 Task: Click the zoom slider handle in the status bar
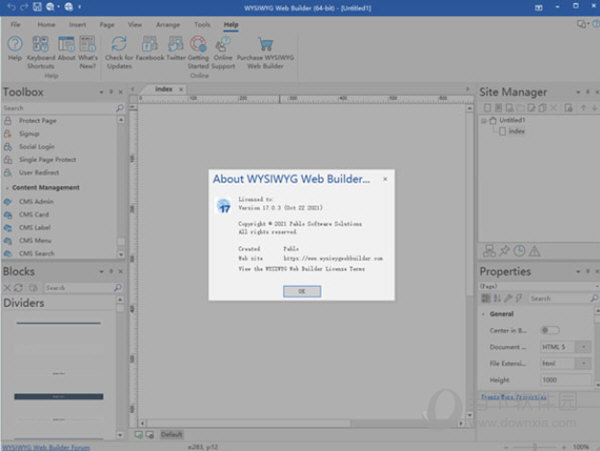click(x=535, y=447)
